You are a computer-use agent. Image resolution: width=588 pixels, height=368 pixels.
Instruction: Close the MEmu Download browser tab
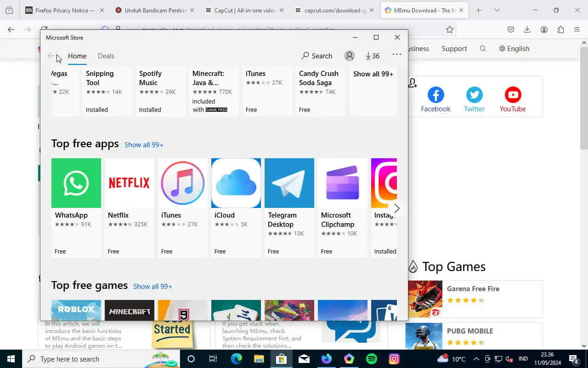coord(461,10)
